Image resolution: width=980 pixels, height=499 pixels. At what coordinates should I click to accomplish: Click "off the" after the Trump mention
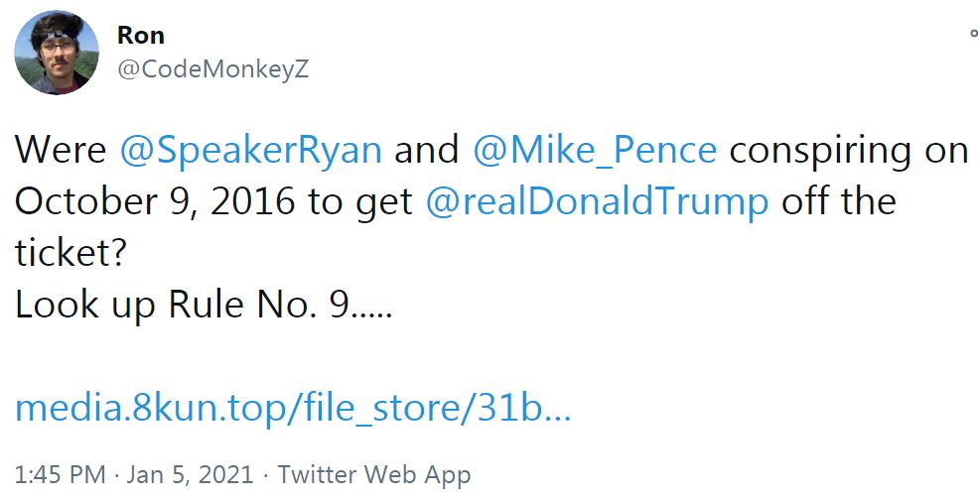pyautogui.click(x=839, y=202)
